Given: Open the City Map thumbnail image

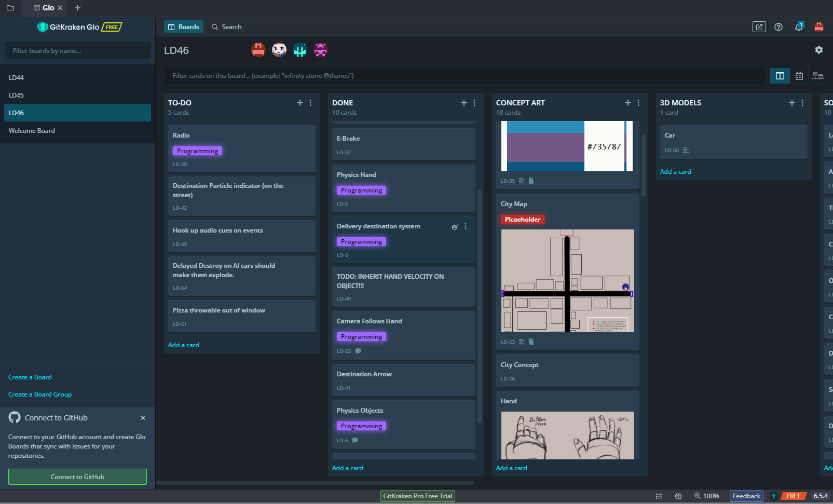Looking at the screenshot, I should pyautogui.click(x=567, y=281).
